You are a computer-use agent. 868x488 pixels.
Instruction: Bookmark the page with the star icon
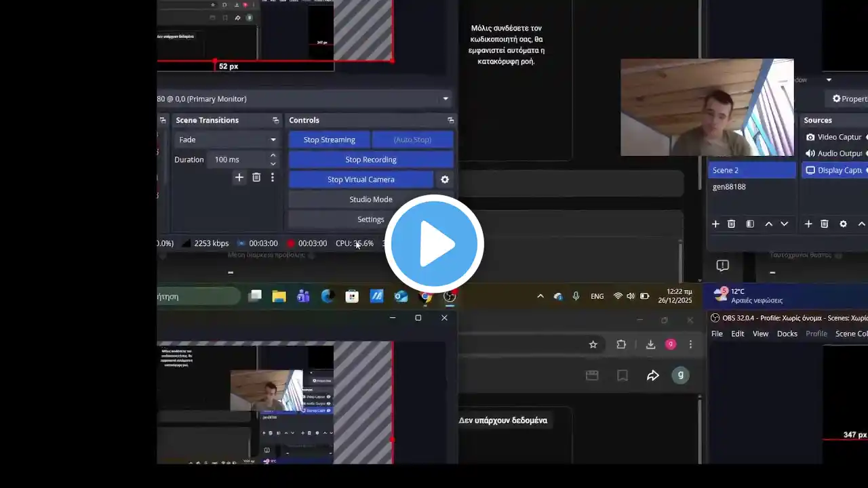[x=593, y=344]
